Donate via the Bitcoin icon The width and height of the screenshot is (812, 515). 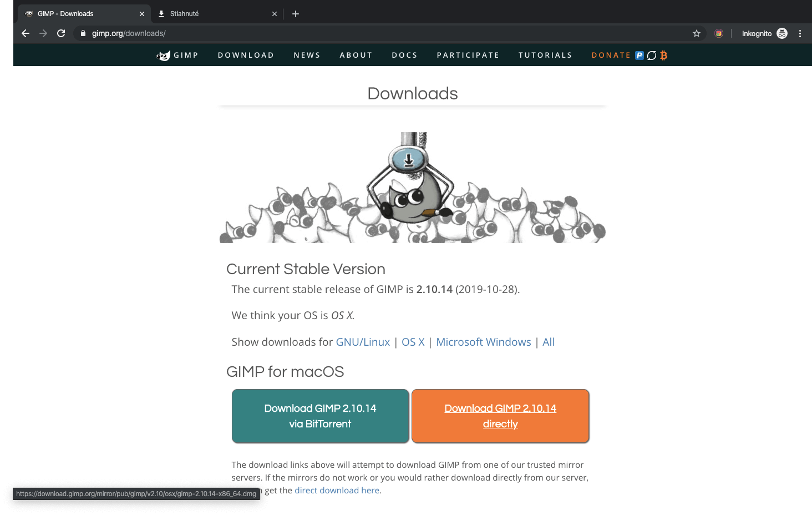coord(664,55)
